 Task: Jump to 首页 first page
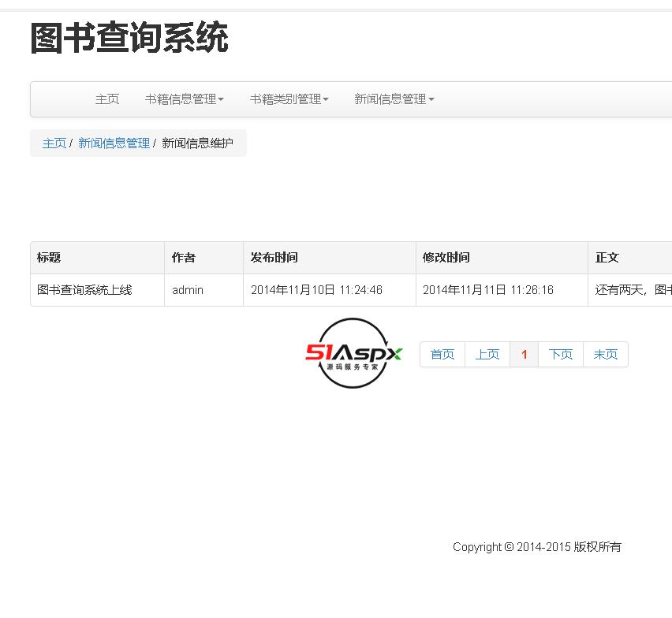[x=442, y=354]
